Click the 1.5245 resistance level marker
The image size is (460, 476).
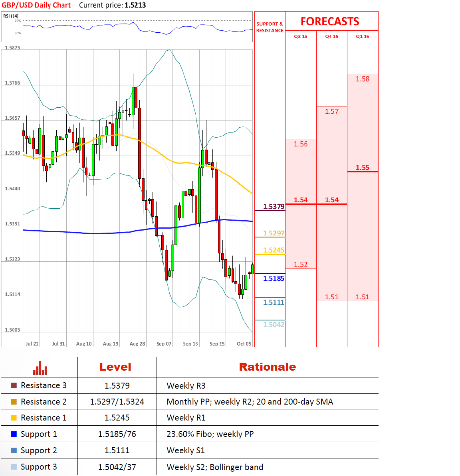click(x=274, y=250)
